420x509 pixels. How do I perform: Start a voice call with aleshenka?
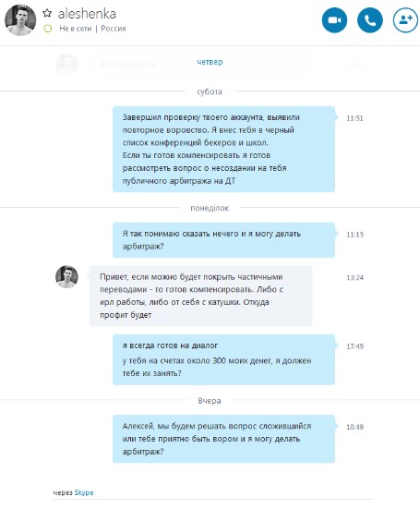370,20
